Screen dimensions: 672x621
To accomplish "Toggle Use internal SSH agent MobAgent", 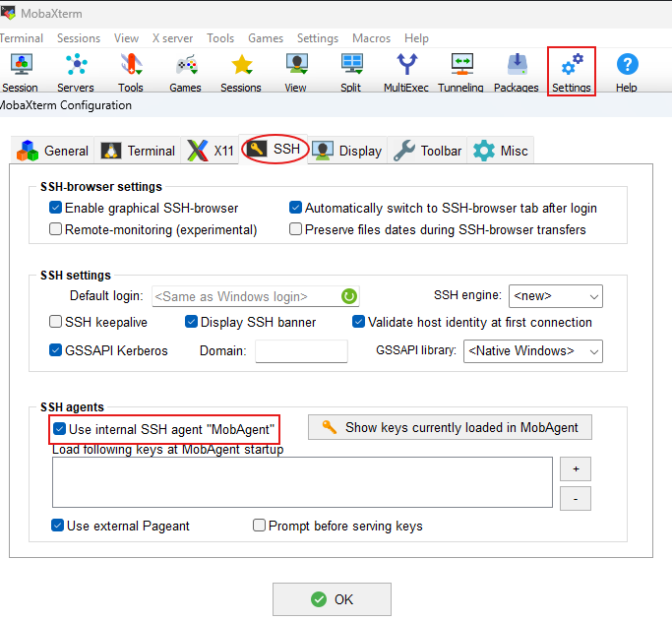I will [60, 428].
